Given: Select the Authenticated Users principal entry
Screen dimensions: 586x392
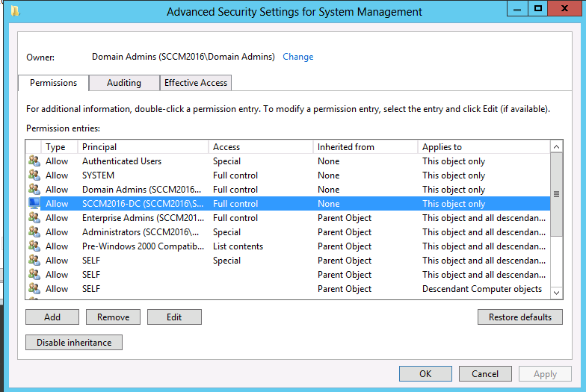Looking at the screenshot, I should click(122, 161).
